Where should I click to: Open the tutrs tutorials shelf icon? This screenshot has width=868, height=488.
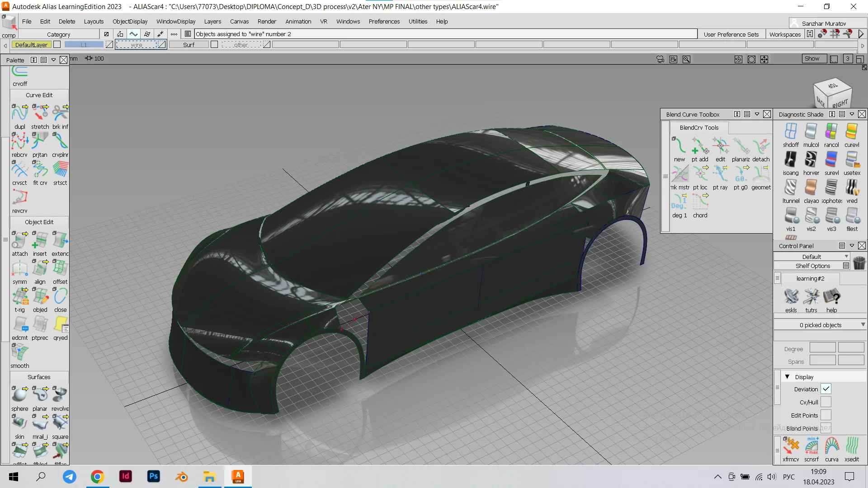[x=811, y=297]
